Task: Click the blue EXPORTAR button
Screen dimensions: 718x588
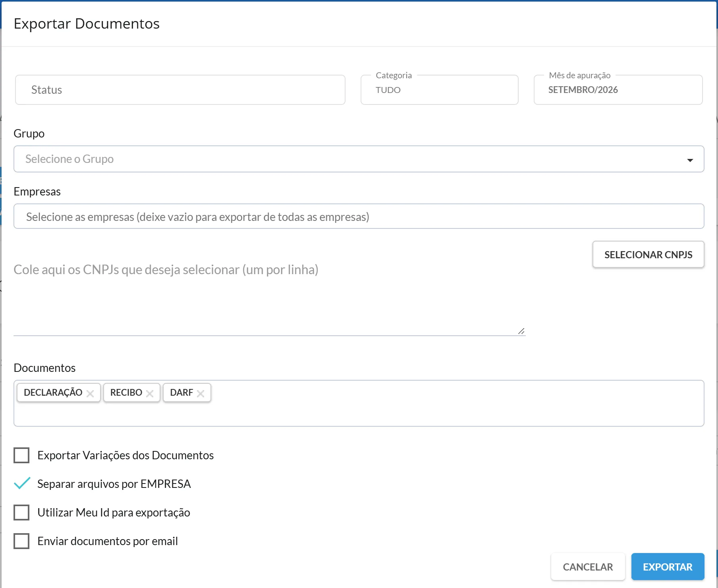Action: point(668,567)
